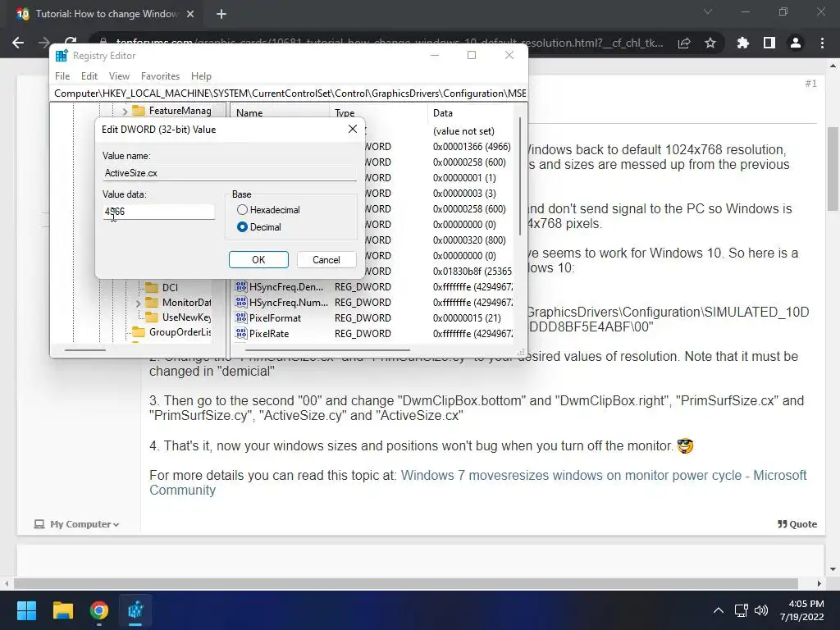
Task: Select the HSyncFreq.Den... value icon
Action: (241, 286)
